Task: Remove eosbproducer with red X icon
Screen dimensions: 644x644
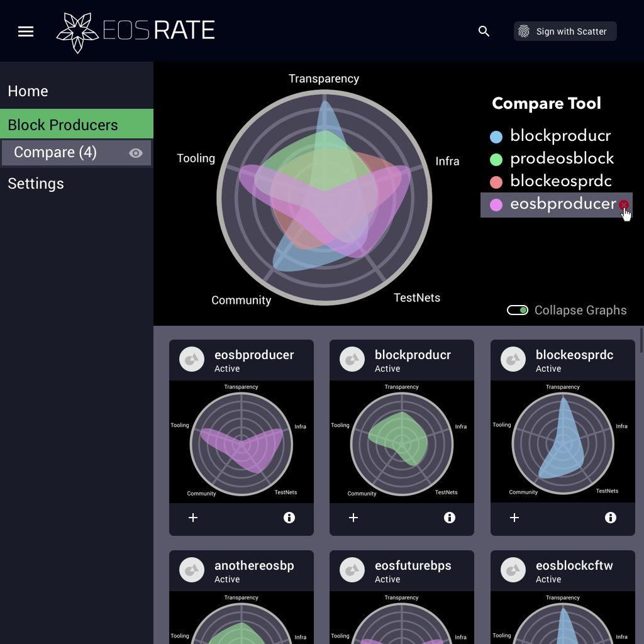Action: tap(623, 204)
